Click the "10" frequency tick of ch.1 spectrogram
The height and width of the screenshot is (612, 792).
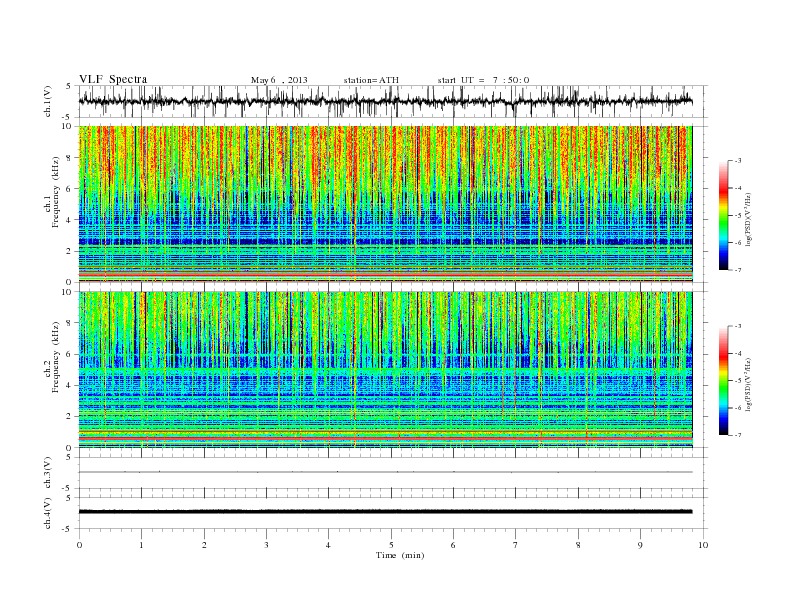(x=68, y=126)
